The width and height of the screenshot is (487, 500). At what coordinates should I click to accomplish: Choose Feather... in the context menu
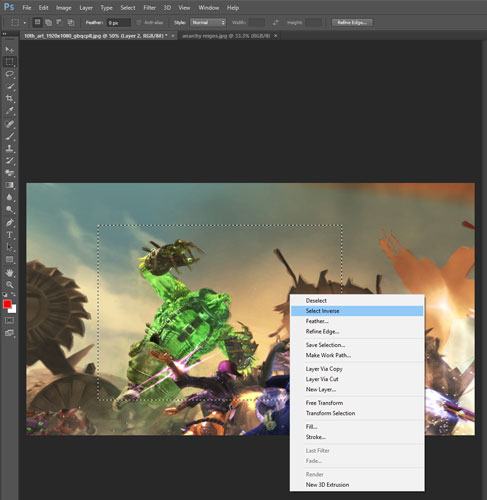tap(357, 321)
